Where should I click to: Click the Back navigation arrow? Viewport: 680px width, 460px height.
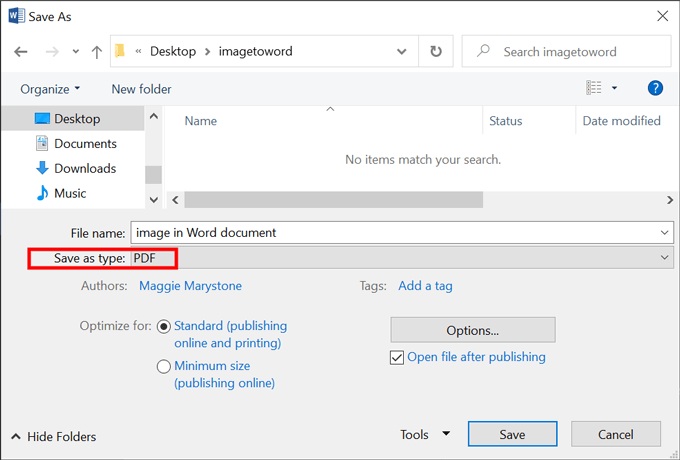[22, 51]
